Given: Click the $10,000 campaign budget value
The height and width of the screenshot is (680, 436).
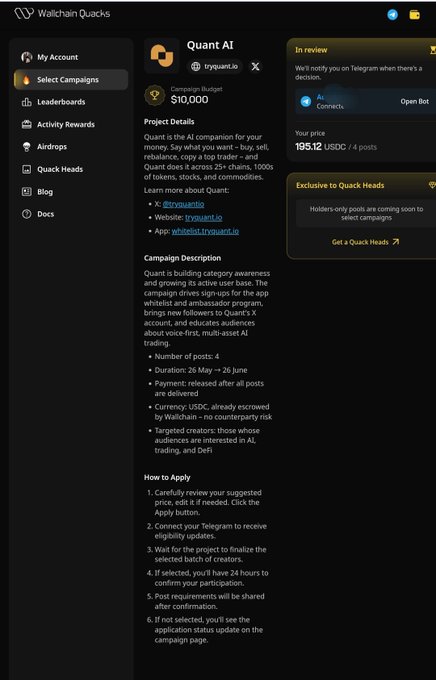Looking at the screenshot, I should point(189,100).
